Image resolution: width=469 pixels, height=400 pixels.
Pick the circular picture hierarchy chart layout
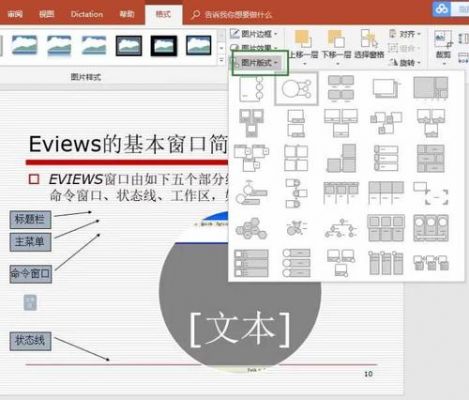341,228
